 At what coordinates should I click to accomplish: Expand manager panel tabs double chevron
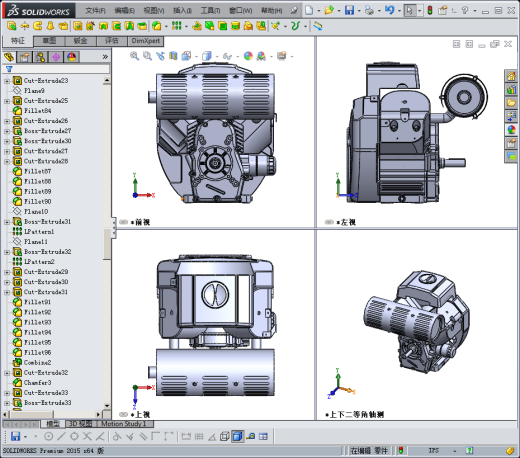tap(105, 57)
